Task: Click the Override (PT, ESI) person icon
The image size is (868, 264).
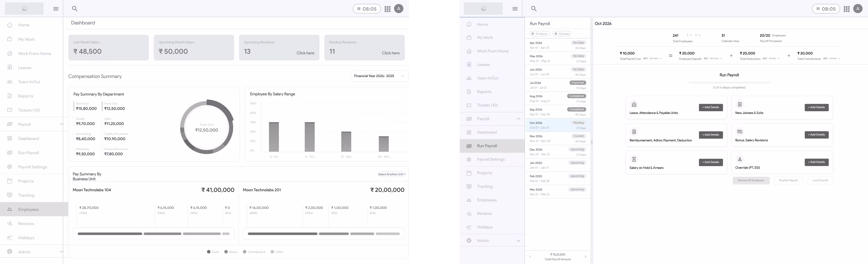Action: point(740,159)
